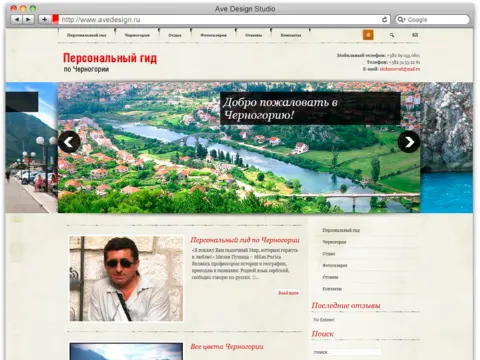Click sidebar link 'Отдых'
The height and width of the screenshot is (360, 480).
(x=329, y=254)
